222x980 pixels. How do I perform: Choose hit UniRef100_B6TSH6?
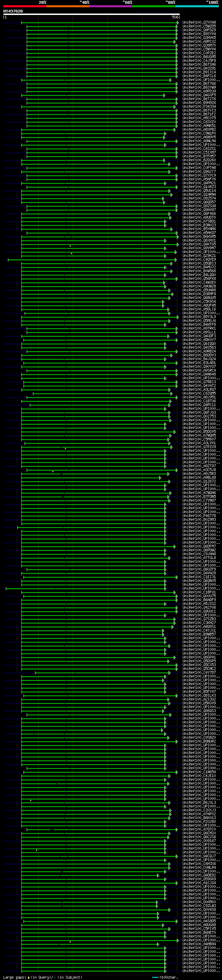pos(199,64)
